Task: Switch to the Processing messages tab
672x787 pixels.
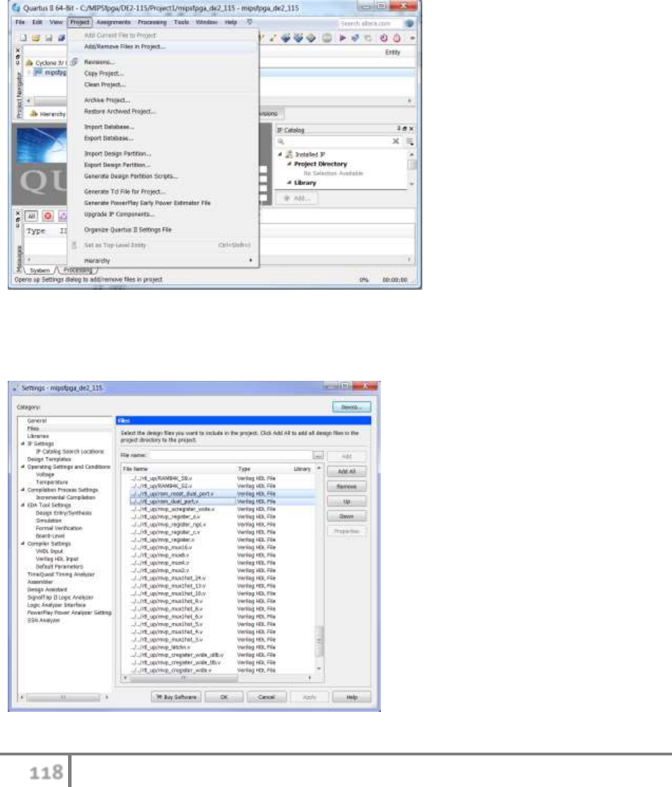Action: coord(79,270)
